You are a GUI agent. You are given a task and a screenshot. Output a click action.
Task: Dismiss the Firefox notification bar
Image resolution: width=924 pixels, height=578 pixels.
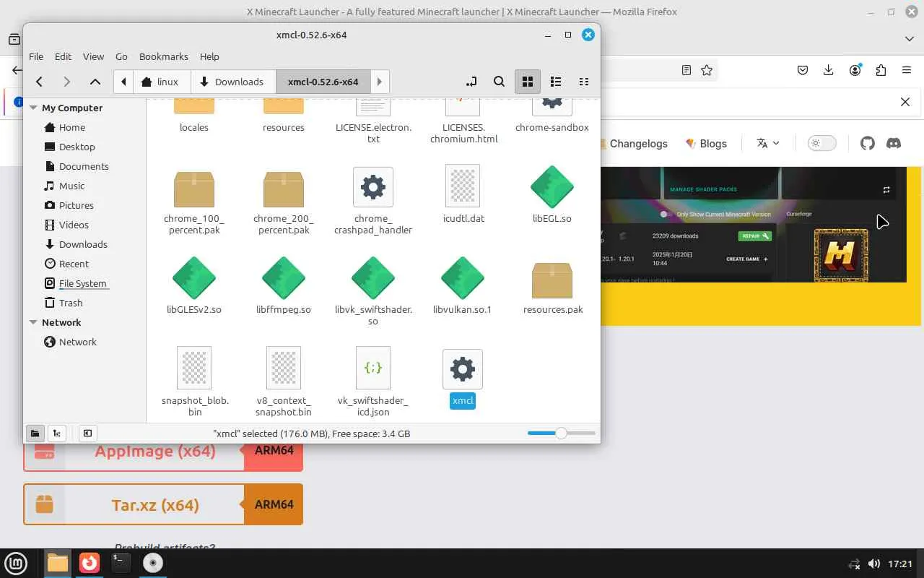click(x=905, y=102)
